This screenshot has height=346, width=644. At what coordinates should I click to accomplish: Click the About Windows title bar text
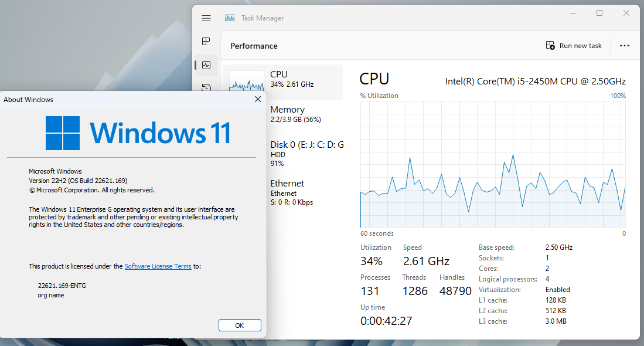coord(28,100)
